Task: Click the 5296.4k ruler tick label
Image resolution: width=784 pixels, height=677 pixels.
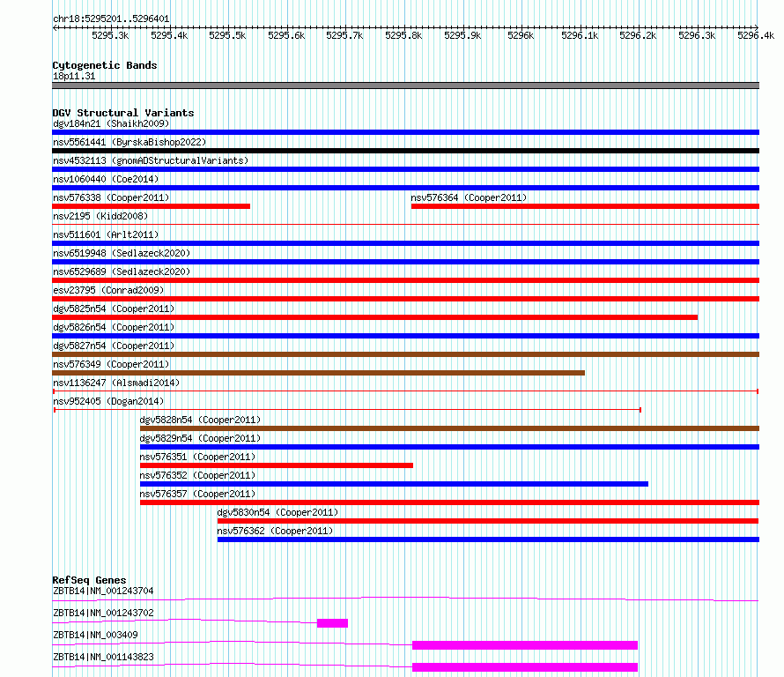Action: click(756, 35)
